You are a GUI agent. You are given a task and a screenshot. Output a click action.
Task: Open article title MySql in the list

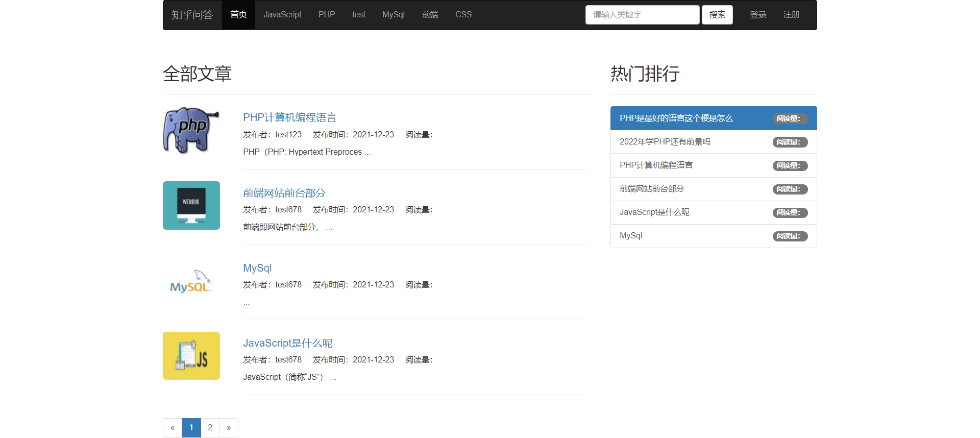pyautogui.click(x=257, y=268)
